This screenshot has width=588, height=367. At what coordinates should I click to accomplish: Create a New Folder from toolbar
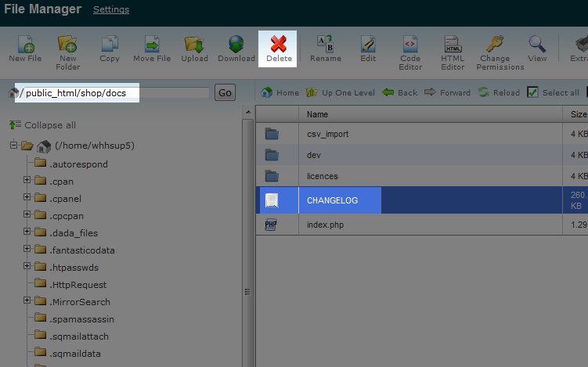click(x=68, y=45)
